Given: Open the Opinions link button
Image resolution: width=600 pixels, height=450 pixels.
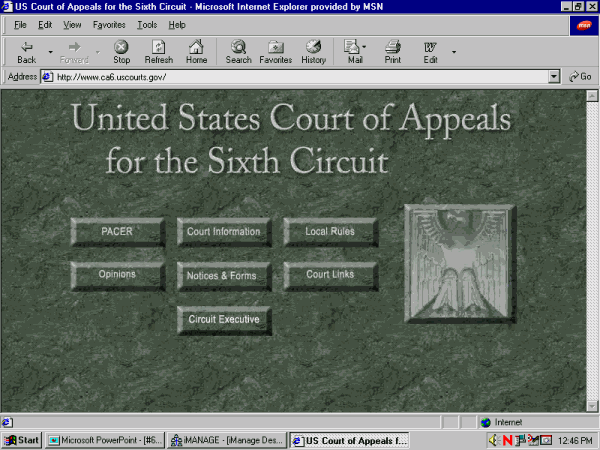Looking at the screenshot, I should (x=117, y=275).
